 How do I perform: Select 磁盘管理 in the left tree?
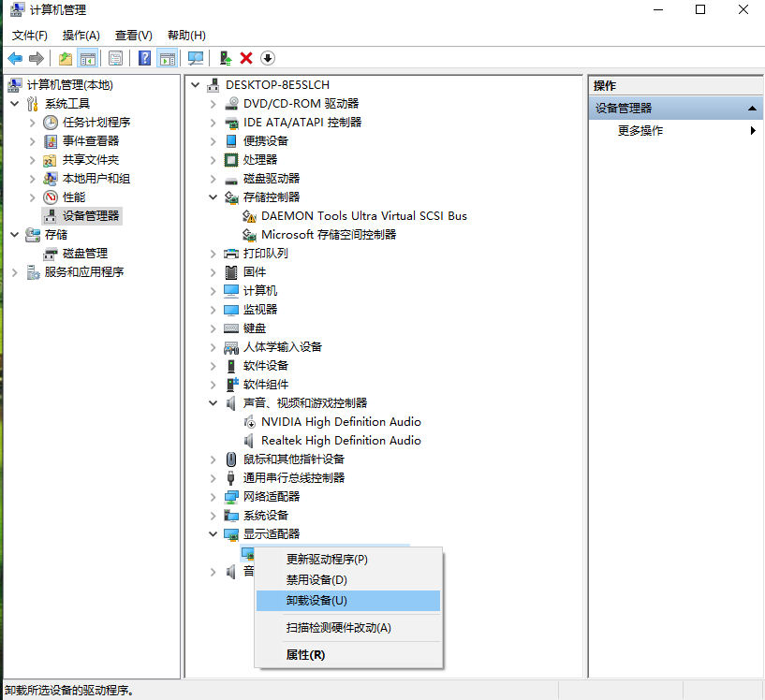pos(85,254)
